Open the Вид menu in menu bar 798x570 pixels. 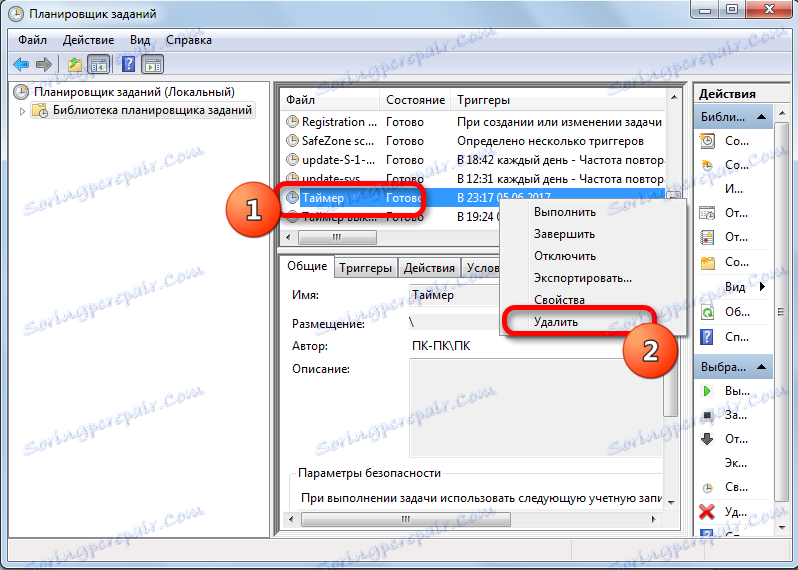point(139,40)
